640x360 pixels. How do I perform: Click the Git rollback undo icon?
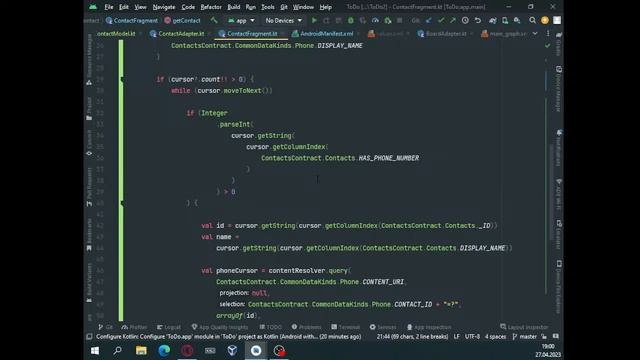click(x=478, y=20)
